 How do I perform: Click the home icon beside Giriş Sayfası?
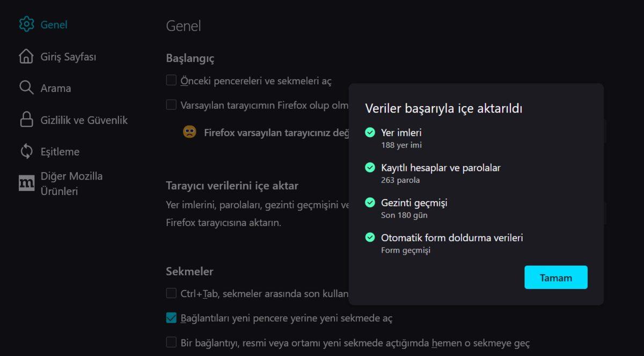pyautogui.click(x=25, y=56)
